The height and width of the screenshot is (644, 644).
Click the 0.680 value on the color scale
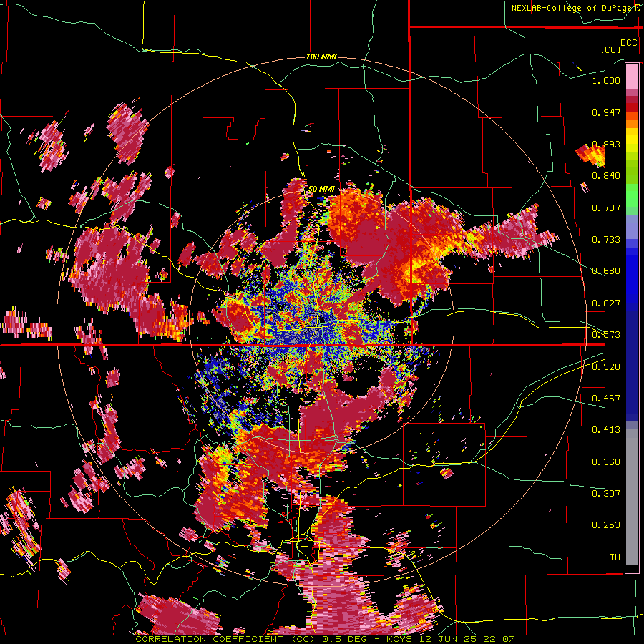606,271
